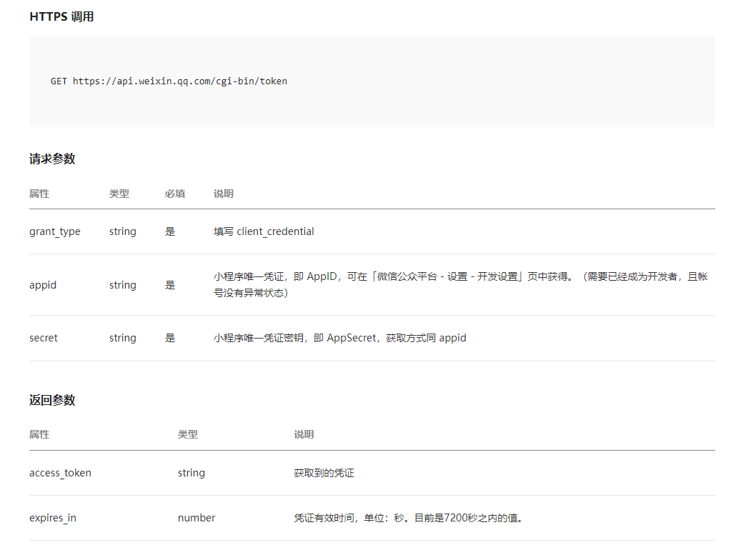Select the secret parameter name
Image resolution: width=736 pixels, height=560 pixels.
tap(43, 337)
